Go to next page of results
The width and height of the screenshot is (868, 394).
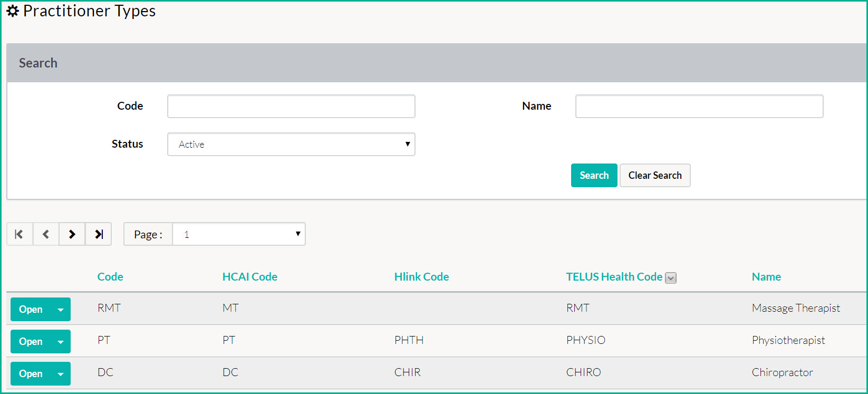pos(72,234)
